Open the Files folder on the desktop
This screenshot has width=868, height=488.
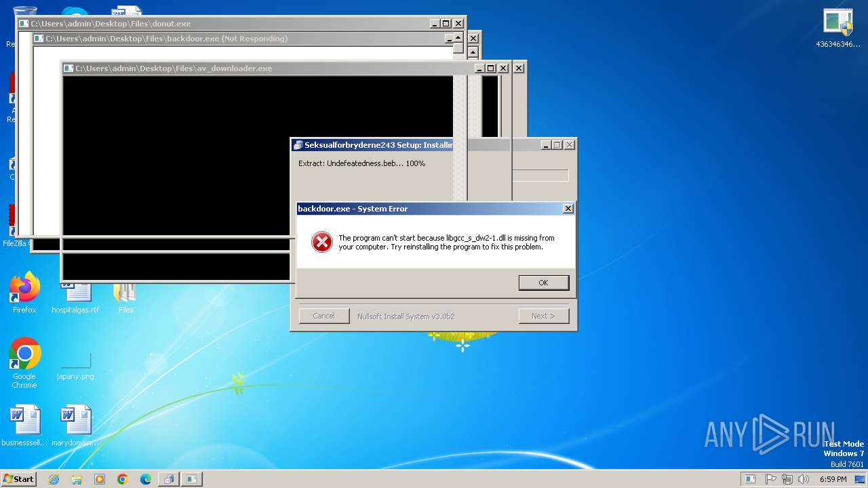[125, 298]
